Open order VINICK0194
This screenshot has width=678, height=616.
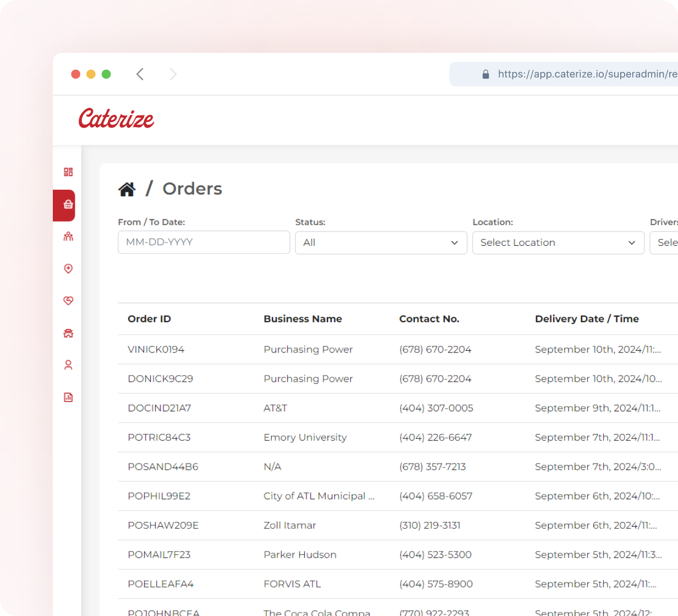tap(156, 349)
